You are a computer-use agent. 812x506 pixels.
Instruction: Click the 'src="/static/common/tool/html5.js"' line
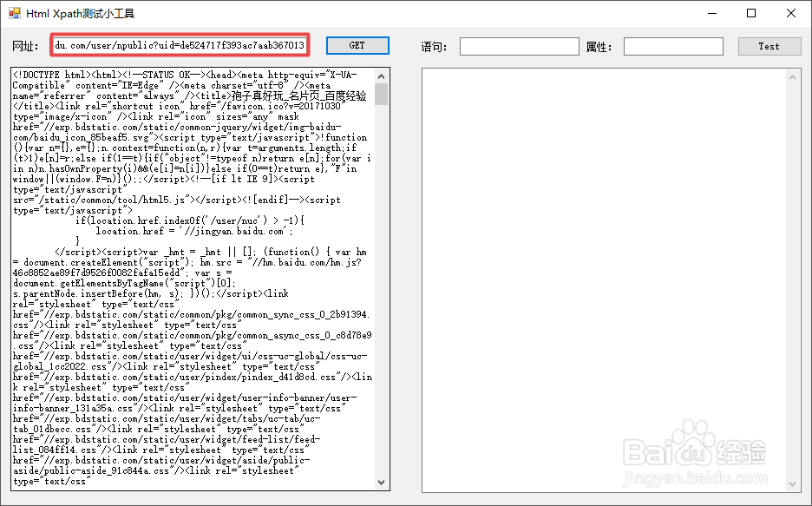pyautogui.click(x=177, y=200)
